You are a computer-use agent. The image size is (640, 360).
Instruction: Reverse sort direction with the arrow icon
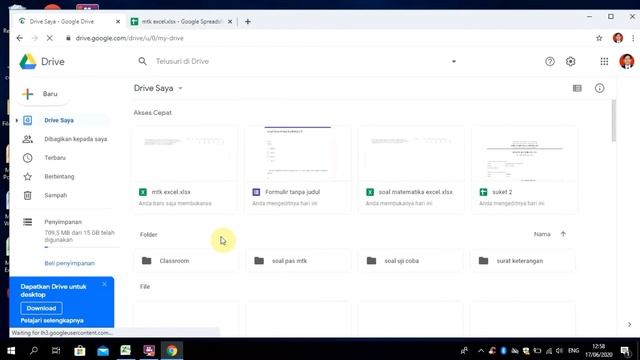[563, 234]
